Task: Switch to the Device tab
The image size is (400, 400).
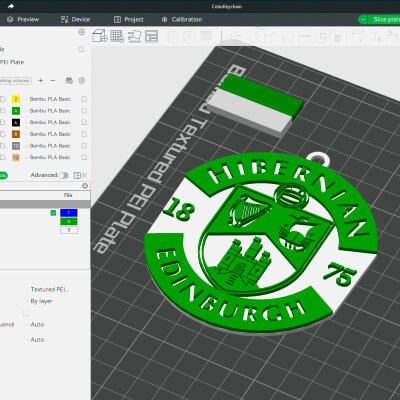Action: tap(75, 19)
